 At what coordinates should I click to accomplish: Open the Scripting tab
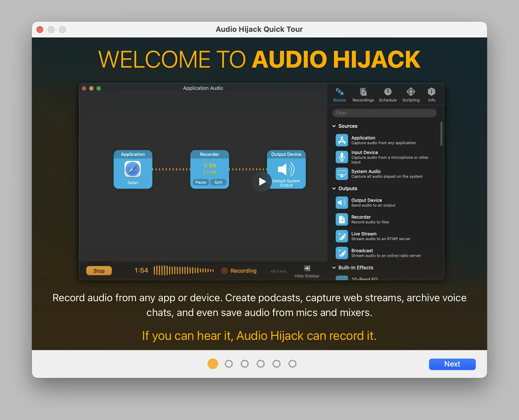click(x=411, y=95)
